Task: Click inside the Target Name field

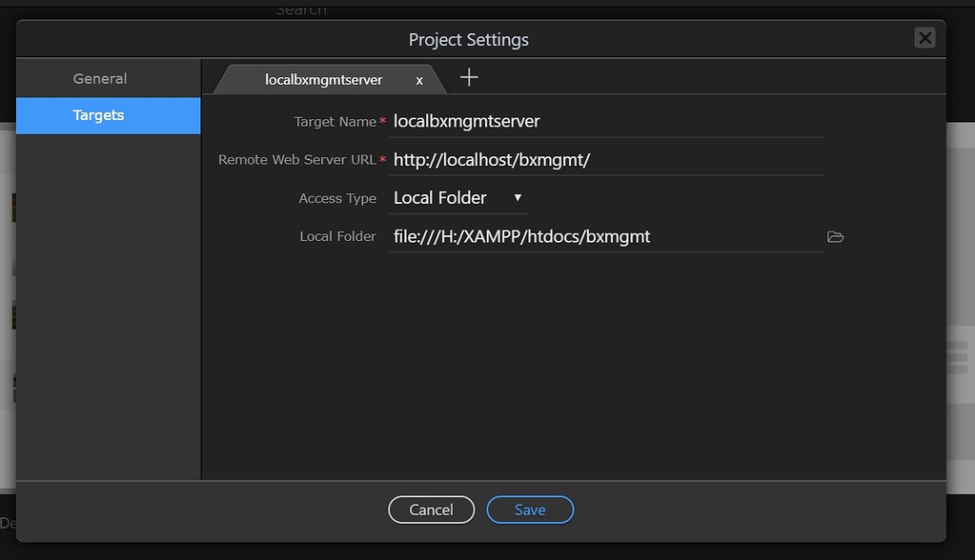Action: (x=572, y=121)
